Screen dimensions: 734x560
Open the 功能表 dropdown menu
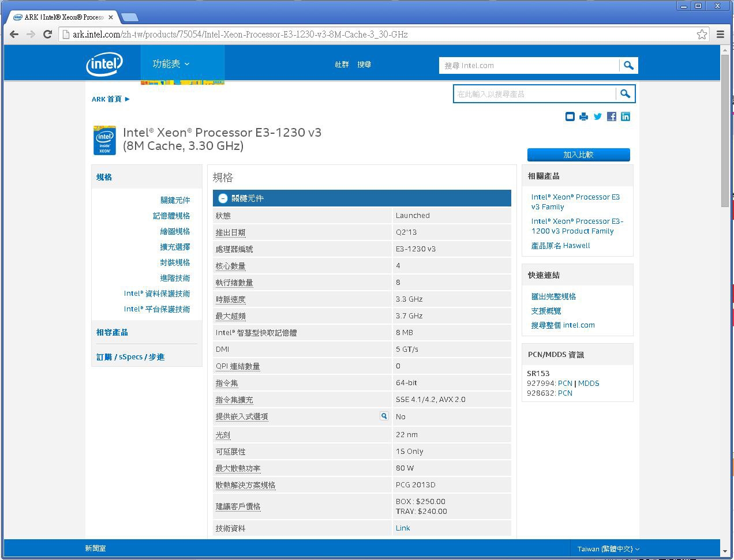pos(171,64)
